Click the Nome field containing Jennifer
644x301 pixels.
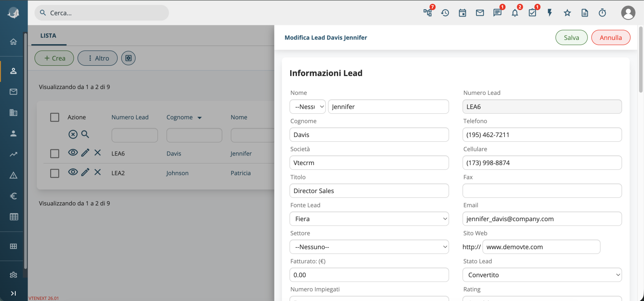click(x=388, y=107)
